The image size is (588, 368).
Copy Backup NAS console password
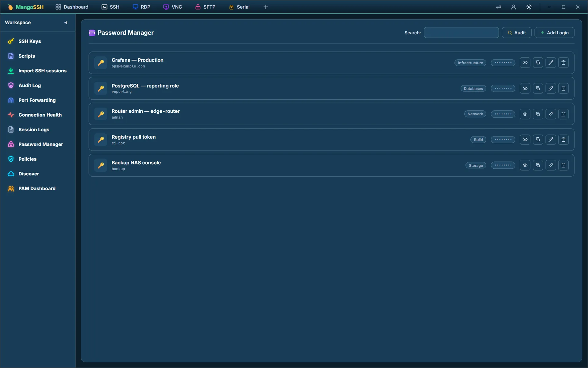click(x=538, y=165)
